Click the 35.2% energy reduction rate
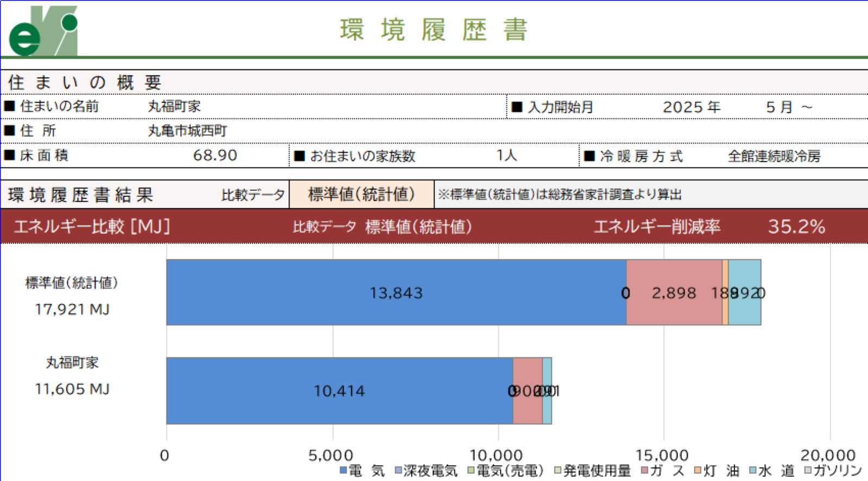This screenshot has height=481, width=868. point(796,226)
